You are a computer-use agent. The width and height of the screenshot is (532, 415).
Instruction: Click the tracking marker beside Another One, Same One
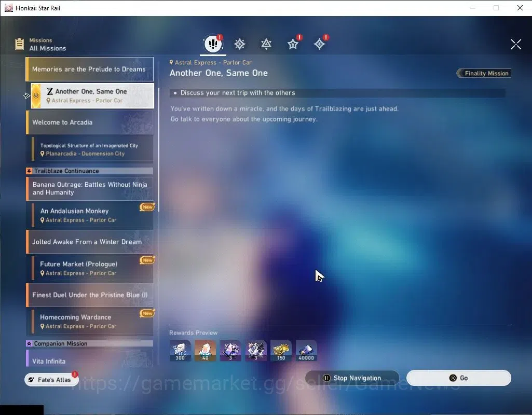click(27, 96)
